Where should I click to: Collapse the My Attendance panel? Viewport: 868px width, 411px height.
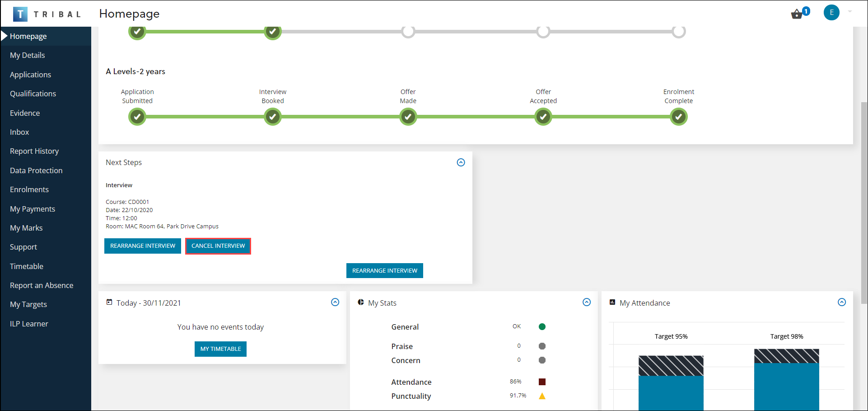click(842, 302)
